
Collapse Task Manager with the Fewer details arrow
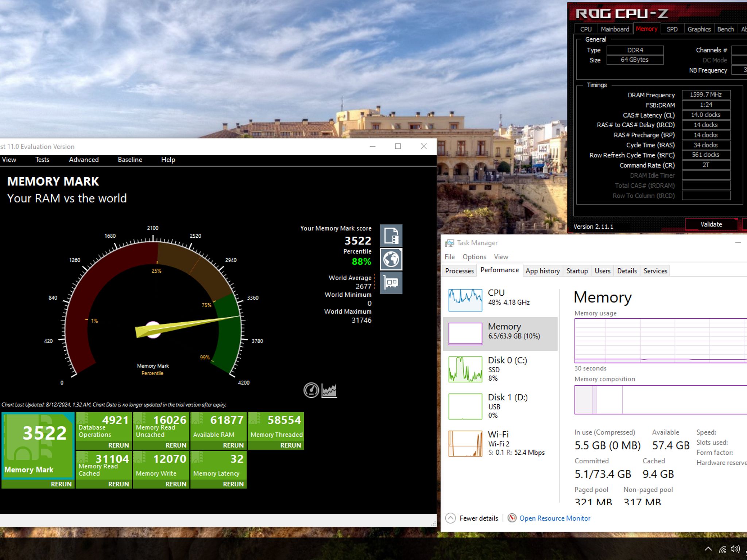450,518
